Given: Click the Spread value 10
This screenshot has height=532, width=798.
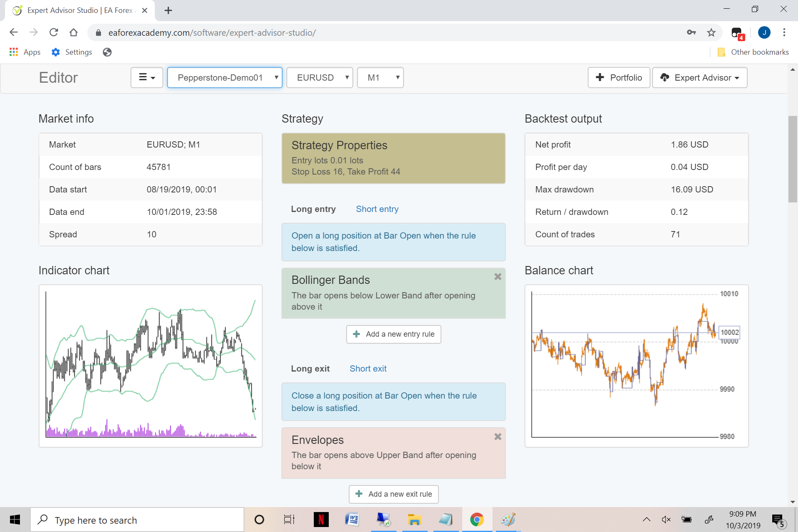Looking at the screenshot, I should click(x=152, y=234).
